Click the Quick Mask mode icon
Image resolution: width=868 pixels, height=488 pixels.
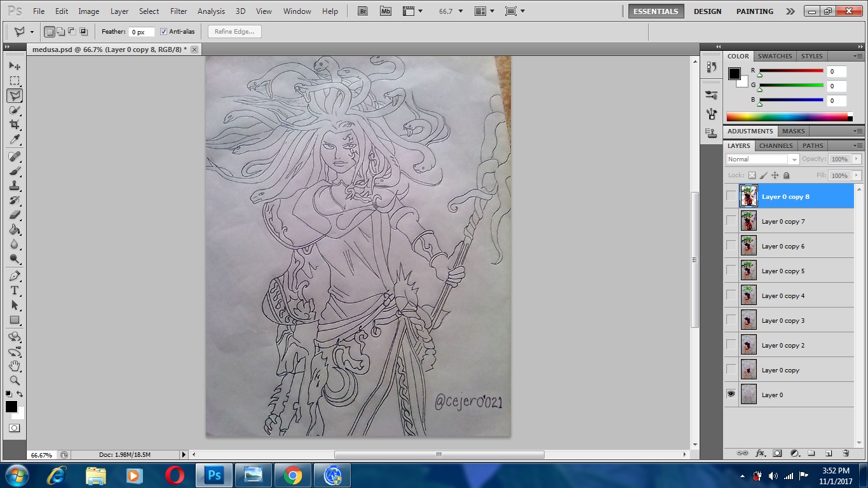point(15,428)
